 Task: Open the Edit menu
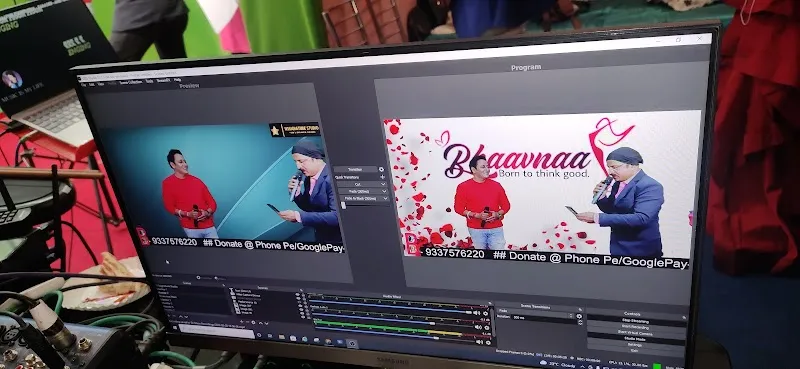92,84
